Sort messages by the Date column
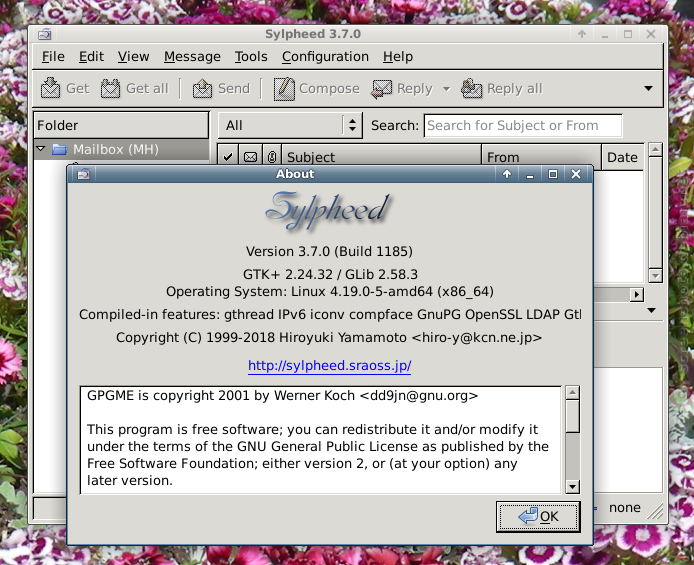The image size is (694, 565). coord(622,157)
